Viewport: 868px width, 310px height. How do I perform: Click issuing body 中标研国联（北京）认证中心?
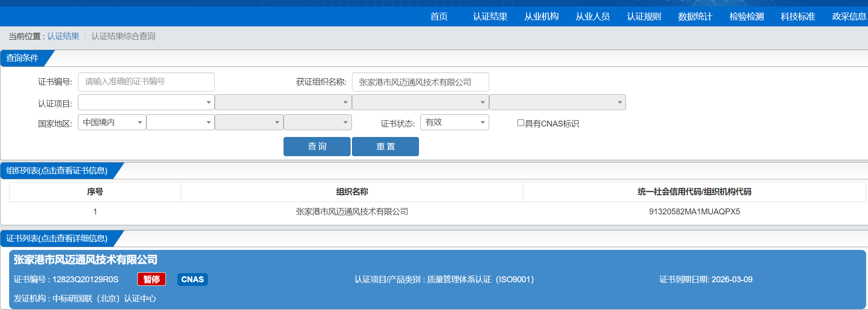104,299
